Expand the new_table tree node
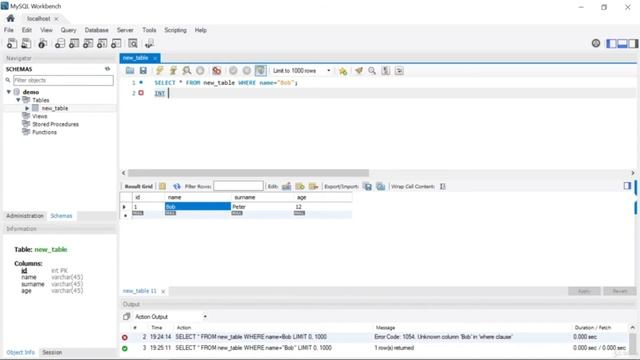640x360 pixels. [27, 108]
